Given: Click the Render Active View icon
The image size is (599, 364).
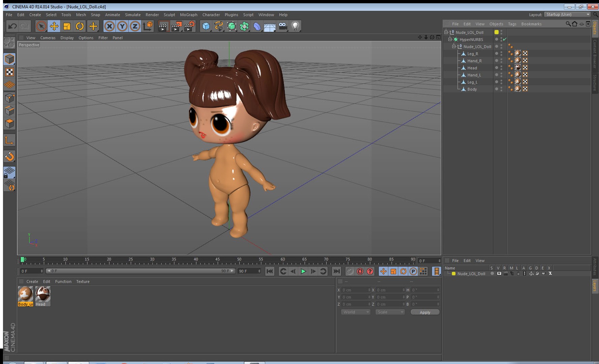Looking at the screenshot, I should point(163,26).
